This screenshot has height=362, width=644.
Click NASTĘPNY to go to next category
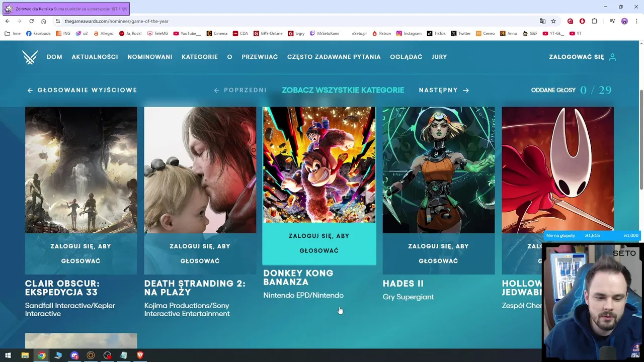[x=444, y=90]
